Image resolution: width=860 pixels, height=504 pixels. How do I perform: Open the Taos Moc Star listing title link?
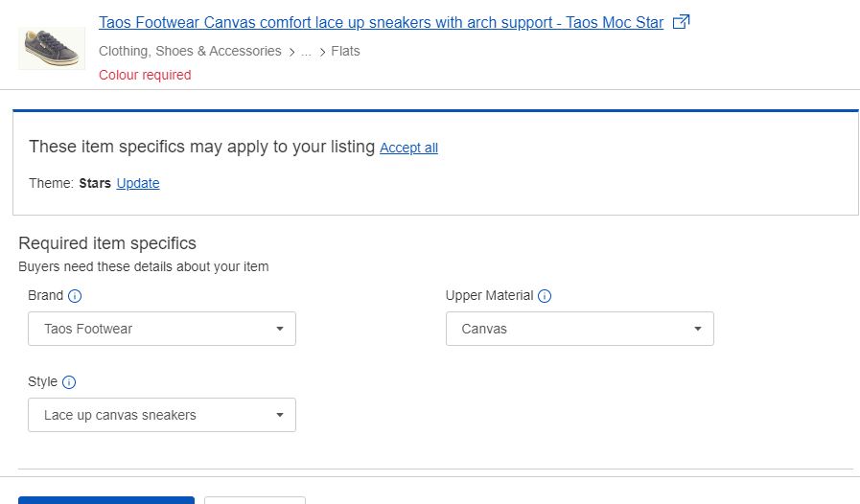tap(381, 22)
